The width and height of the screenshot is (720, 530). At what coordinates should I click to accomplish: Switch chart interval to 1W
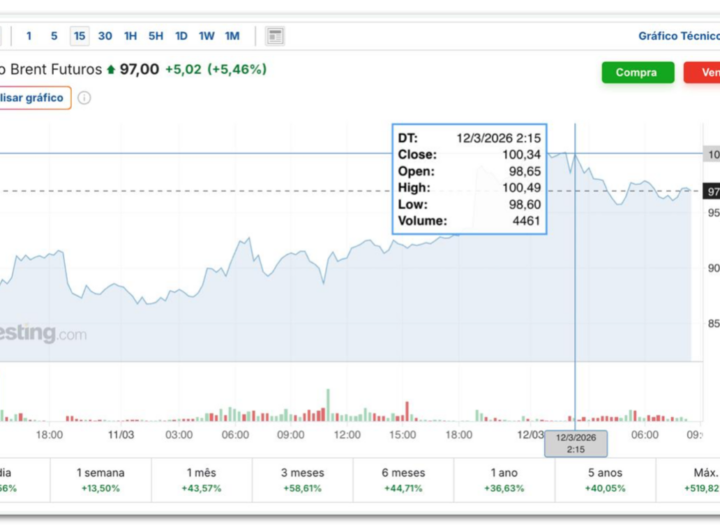coord(206,36)
